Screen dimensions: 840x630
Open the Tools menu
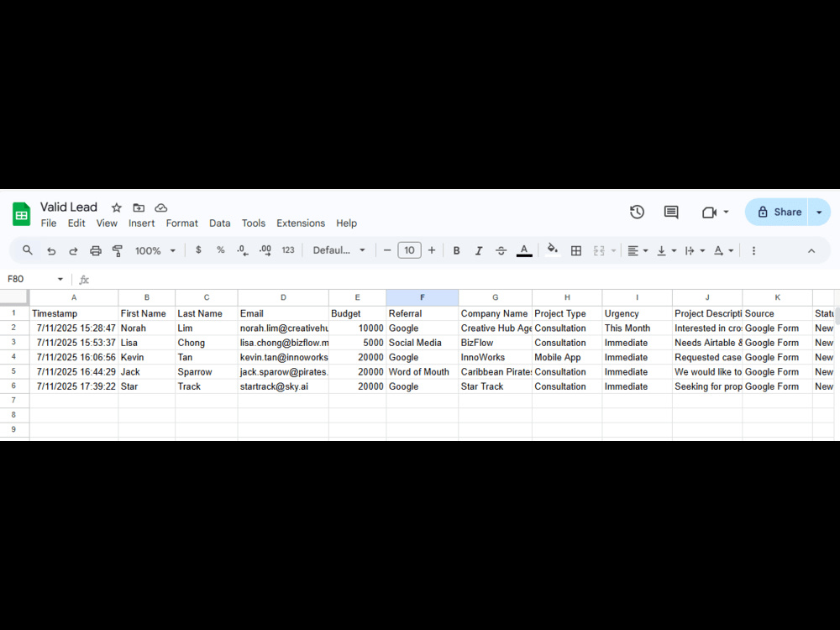point(254,223)
